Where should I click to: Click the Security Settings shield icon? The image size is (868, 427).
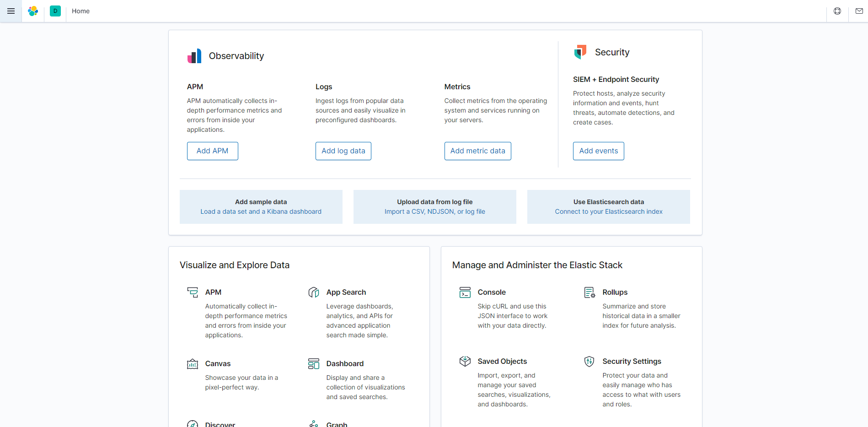[x=589, y=362]
